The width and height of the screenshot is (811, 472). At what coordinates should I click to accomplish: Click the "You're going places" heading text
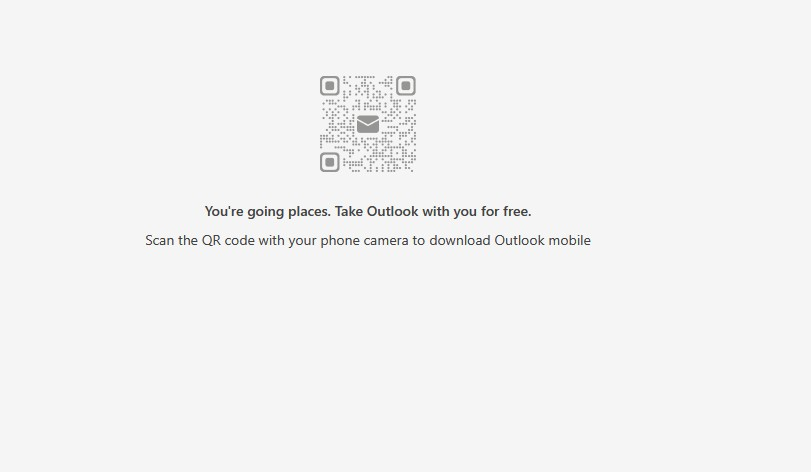click(x=267, y=211)
